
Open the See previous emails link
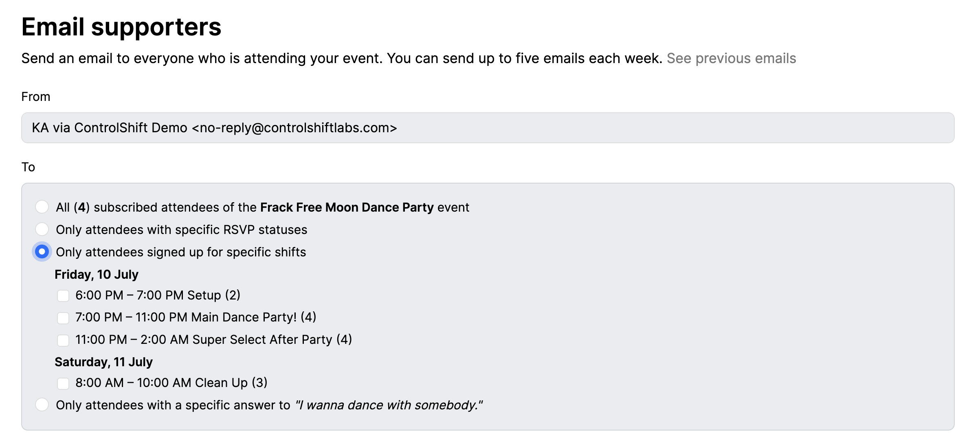(x=731, y=59)
